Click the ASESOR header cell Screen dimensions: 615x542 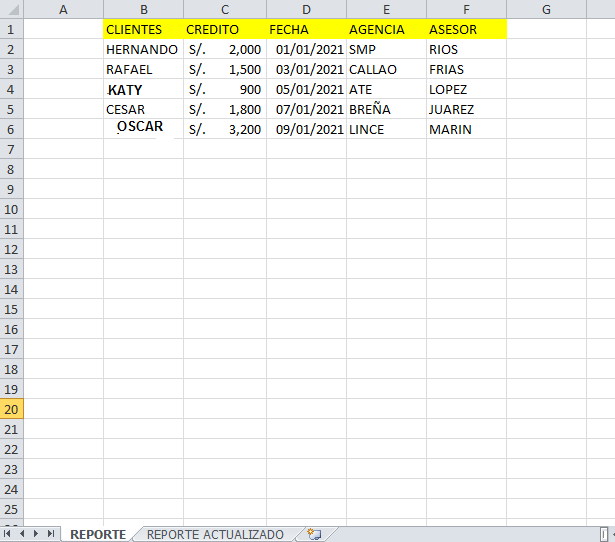pos(467,29)
